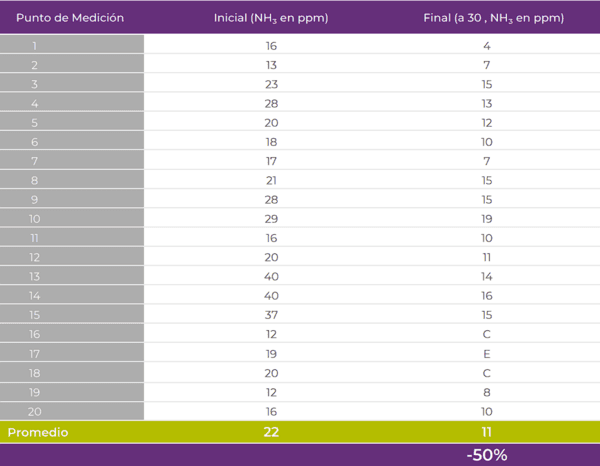The image size is (600, 466).
Task: Select the initial value 23 for point 3
Action: pyautogui.click(x=271, y=84)
